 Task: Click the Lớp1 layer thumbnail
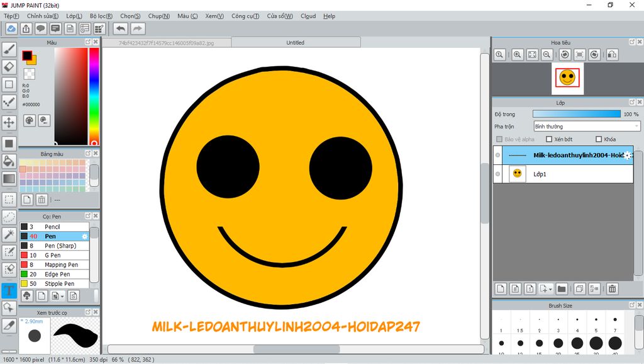coord(518,174)
